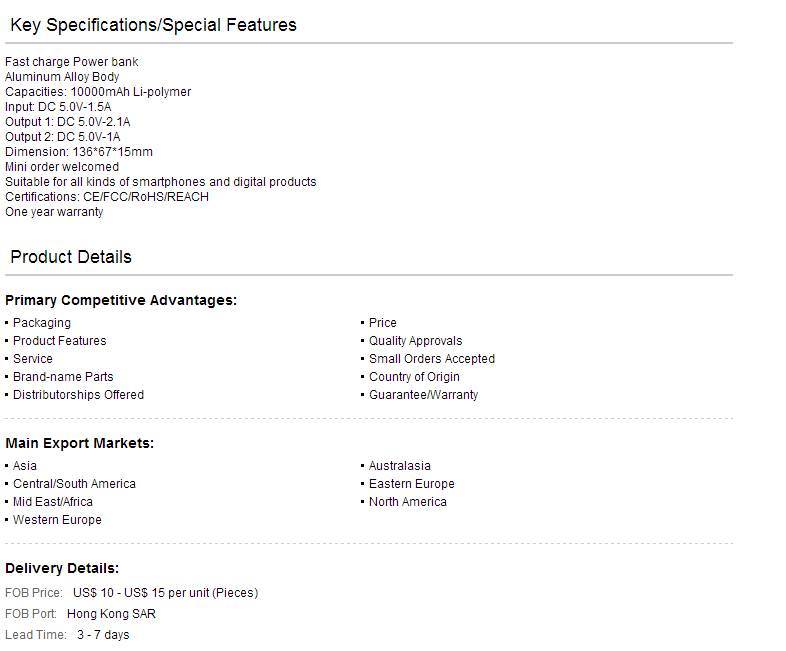786x651 pixels.
Task: Click the Product Details heading
Action: (x=71, y=257)
